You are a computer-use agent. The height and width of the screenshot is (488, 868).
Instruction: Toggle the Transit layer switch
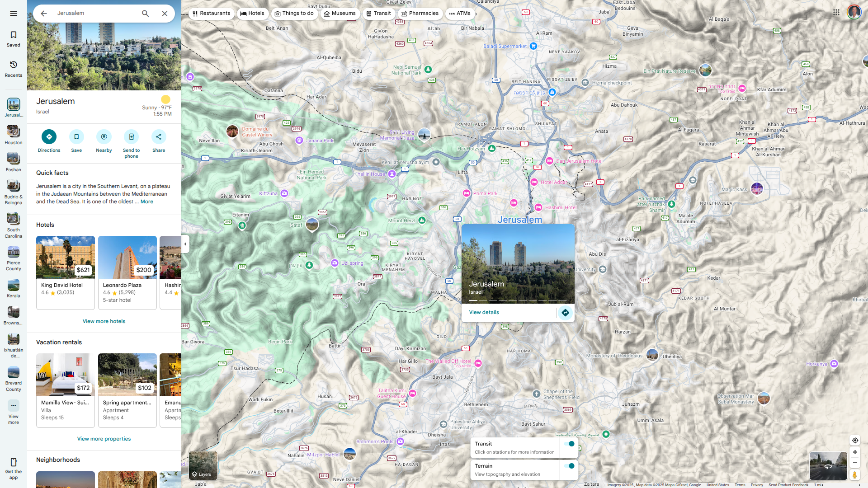(x=569, y=444)
